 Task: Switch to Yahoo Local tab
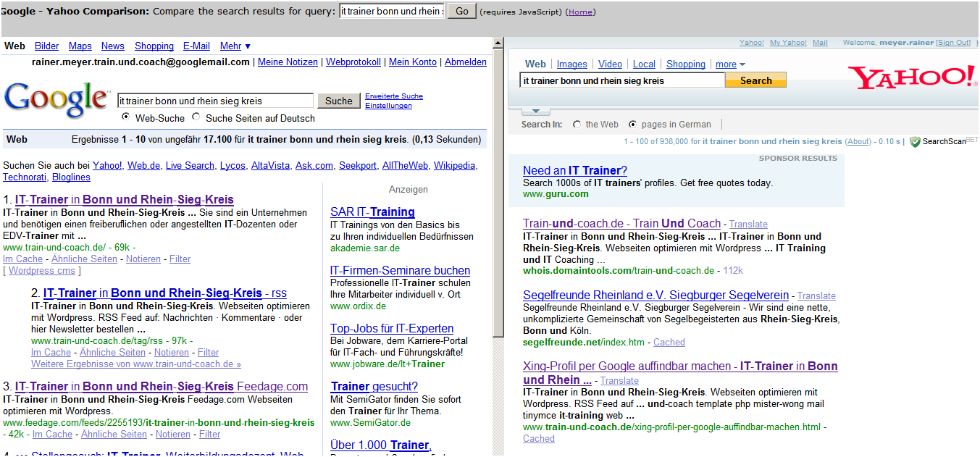tap(644, 64)
